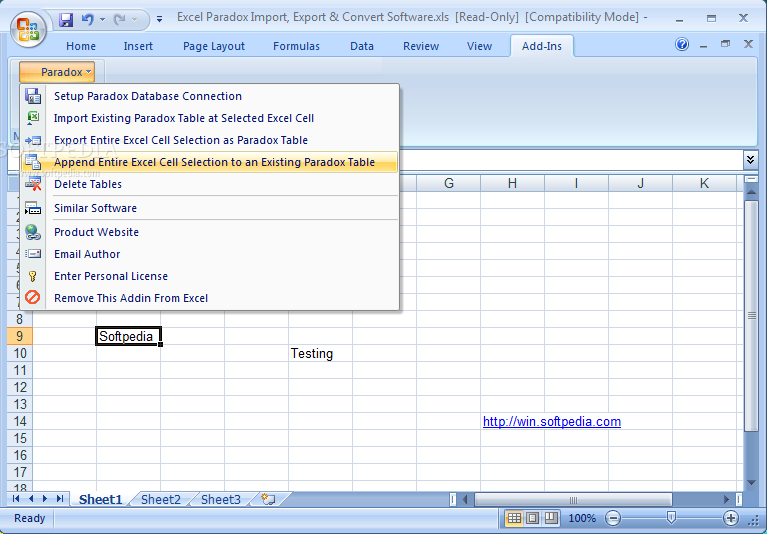This screenshot has height=534, width=767.
Task: Expand the formula bar chevron
Action: [750, 159]
